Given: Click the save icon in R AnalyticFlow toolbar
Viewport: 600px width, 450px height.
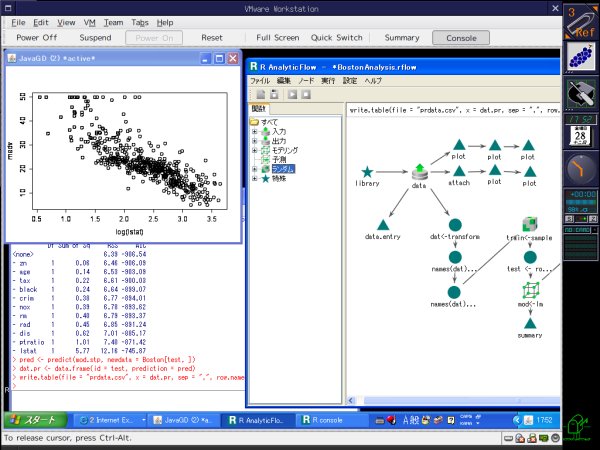Looking at the screenshot, I should pyautogui.click(x=274, y=94).
